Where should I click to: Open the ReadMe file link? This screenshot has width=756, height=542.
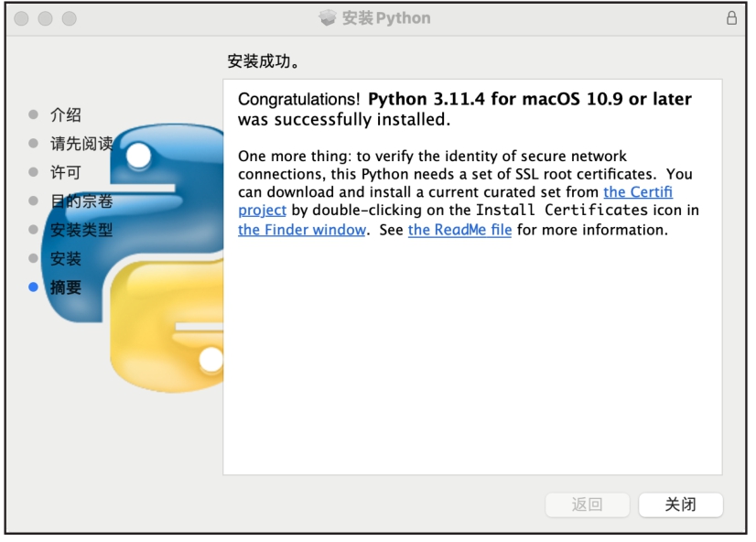pos(459,230)
